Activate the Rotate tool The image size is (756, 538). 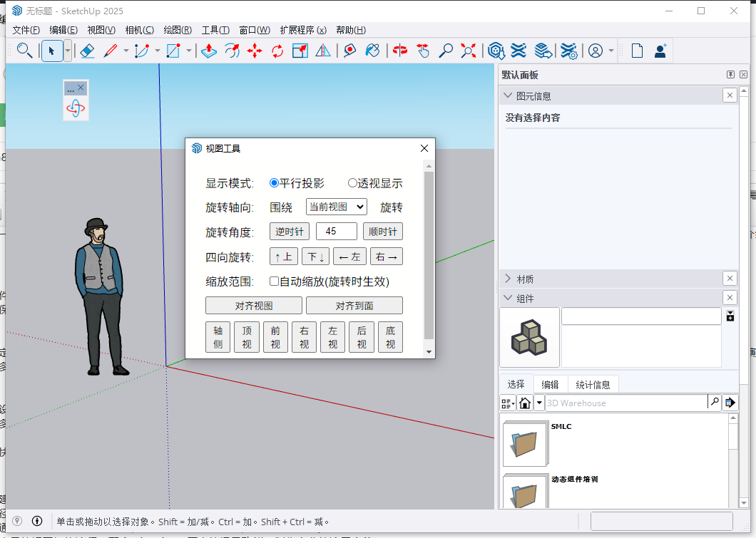(277, 51)
